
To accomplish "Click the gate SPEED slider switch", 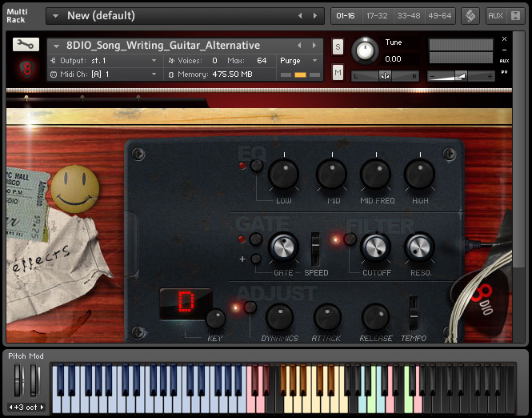I will tap(315, 249).
